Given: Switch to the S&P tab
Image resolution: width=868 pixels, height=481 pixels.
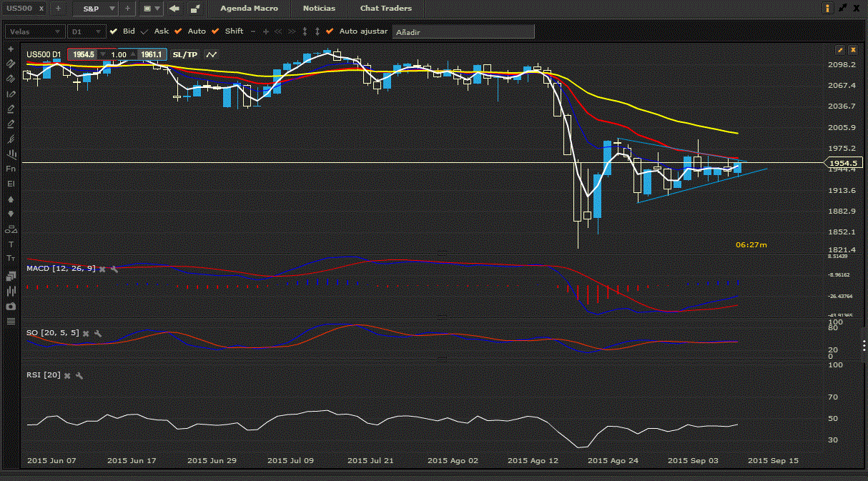Looking at the screenshot, I should (x=90, y=9).
